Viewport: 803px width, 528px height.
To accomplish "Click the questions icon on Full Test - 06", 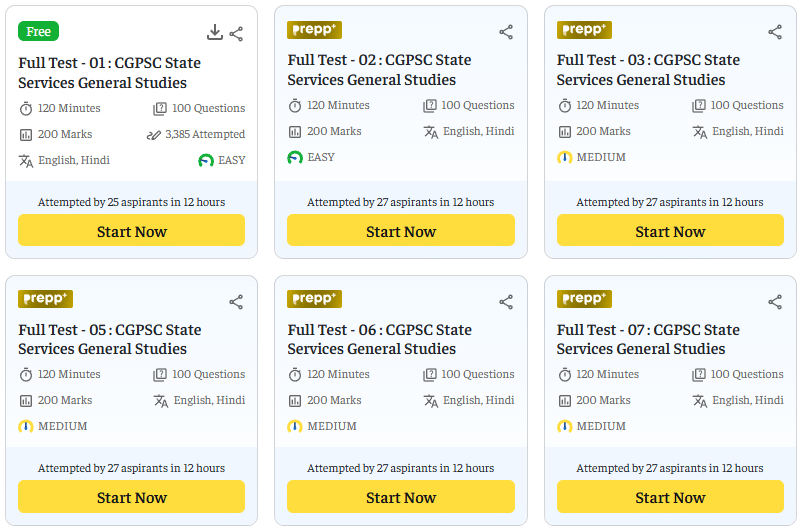I will click(430, 375).
